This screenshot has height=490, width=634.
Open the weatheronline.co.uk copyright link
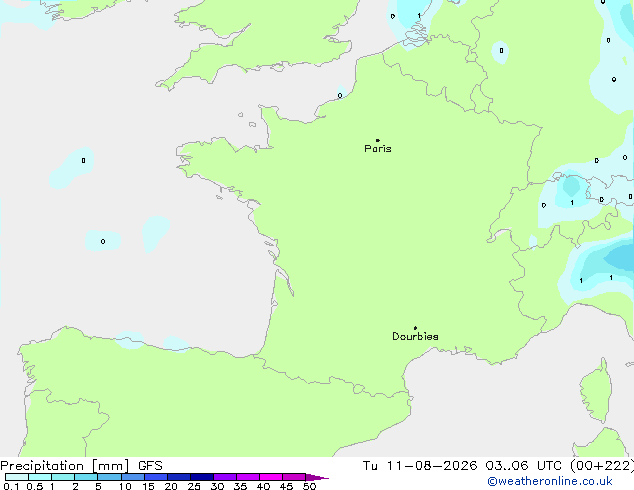tap(550, 481)
